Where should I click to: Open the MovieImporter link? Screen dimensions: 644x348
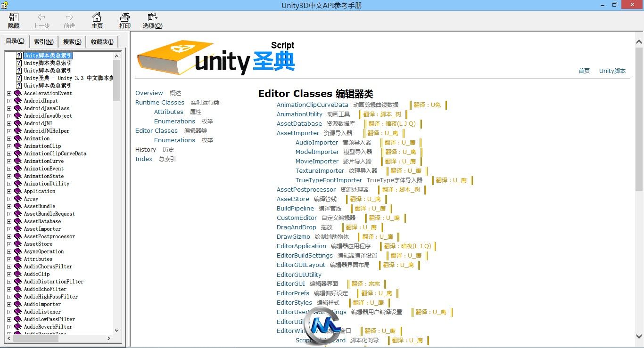coord(317,162)
